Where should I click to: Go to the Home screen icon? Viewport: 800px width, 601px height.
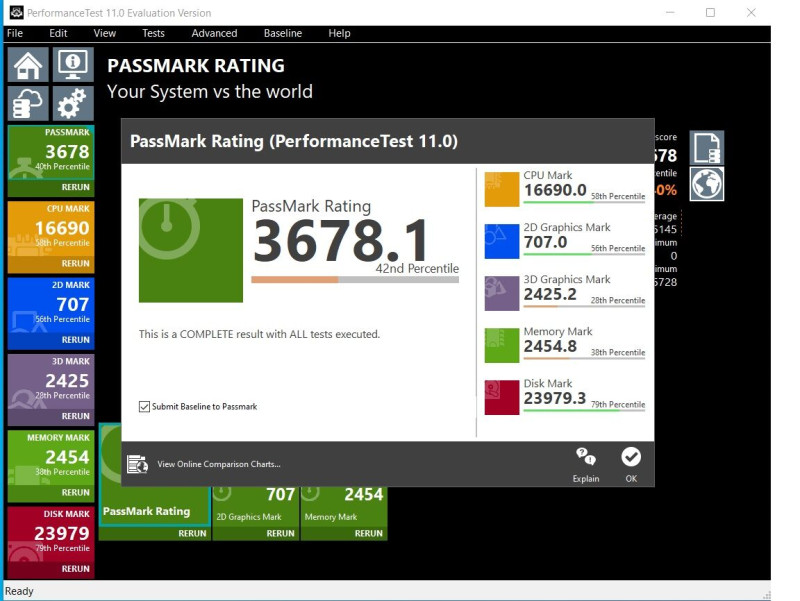coord(28,65)
